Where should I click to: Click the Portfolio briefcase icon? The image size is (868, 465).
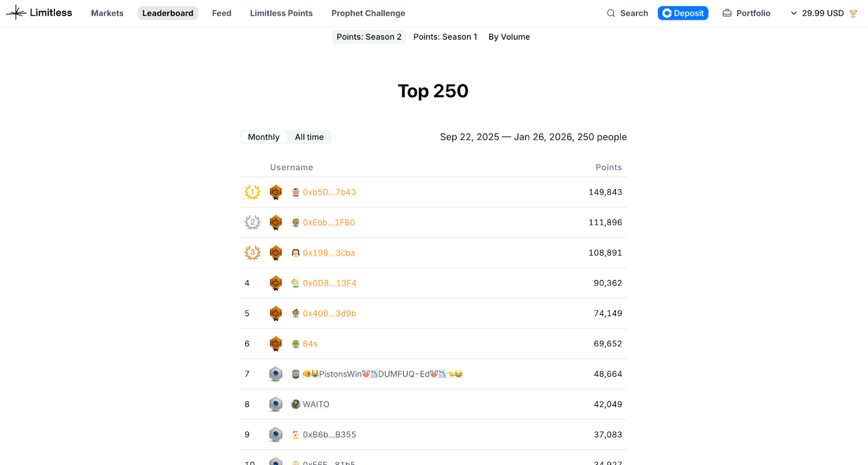pos(727,13)
